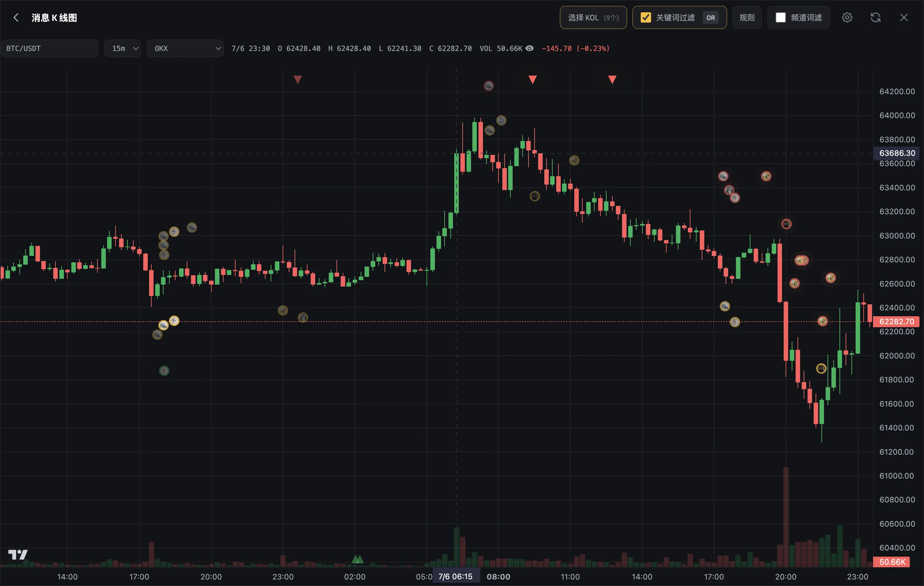The image size is (924, 586).
Task: Open the KOL avatar near 63050 at 19:15
Action: (191, 227)
